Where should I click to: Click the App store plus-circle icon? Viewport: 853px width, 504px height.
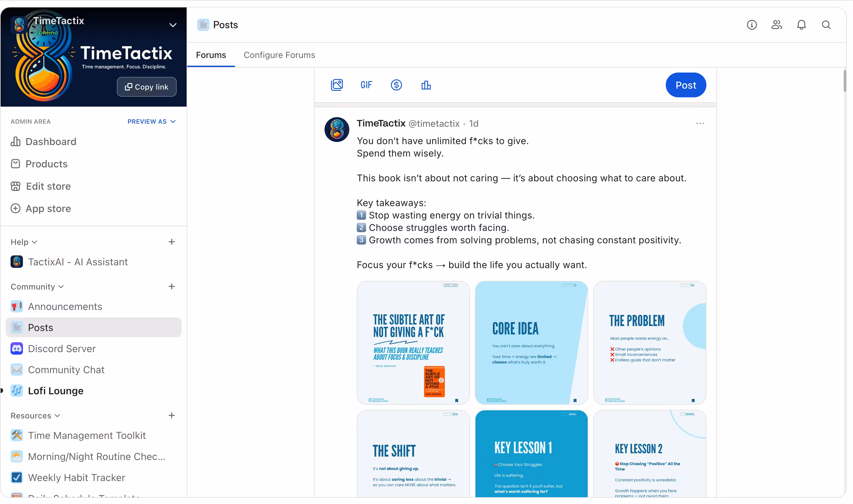coord(15,209)
